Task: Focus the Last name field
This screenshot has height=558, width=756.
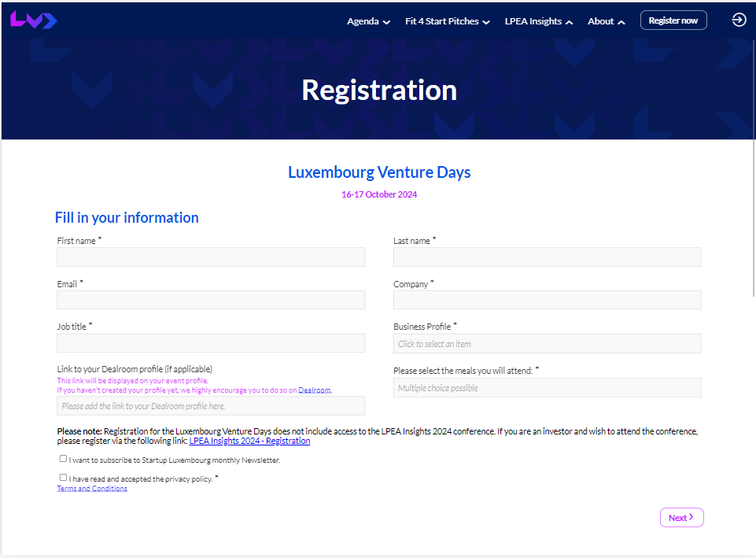Action: click(x=548, y=257)
